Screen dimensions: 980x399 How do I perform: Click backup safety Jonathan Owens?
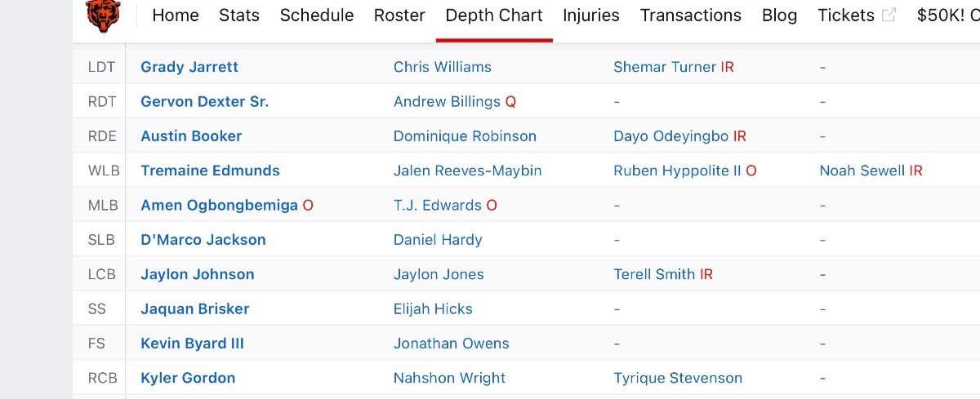451,344
